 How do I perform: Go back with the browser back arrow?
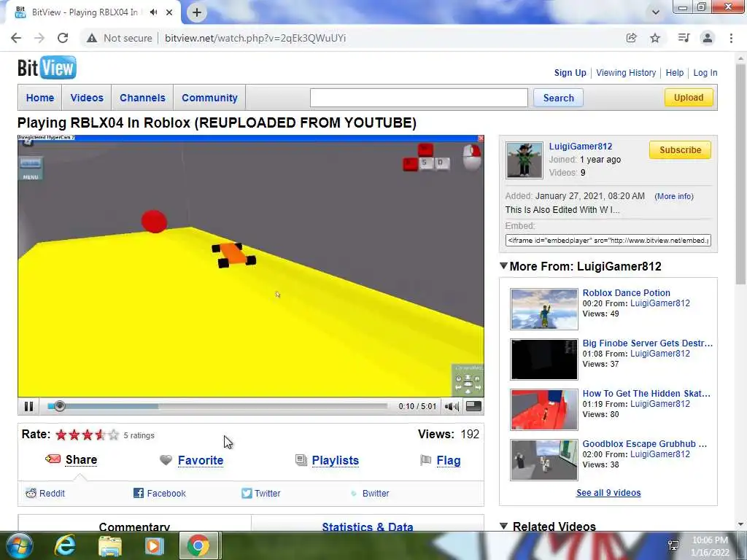point(16,38)
